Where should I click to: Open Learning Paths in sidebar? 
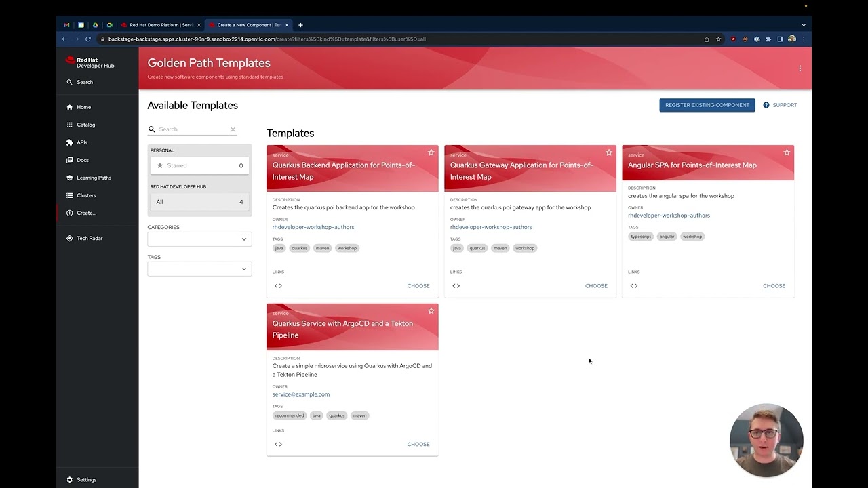pos(94,178)
